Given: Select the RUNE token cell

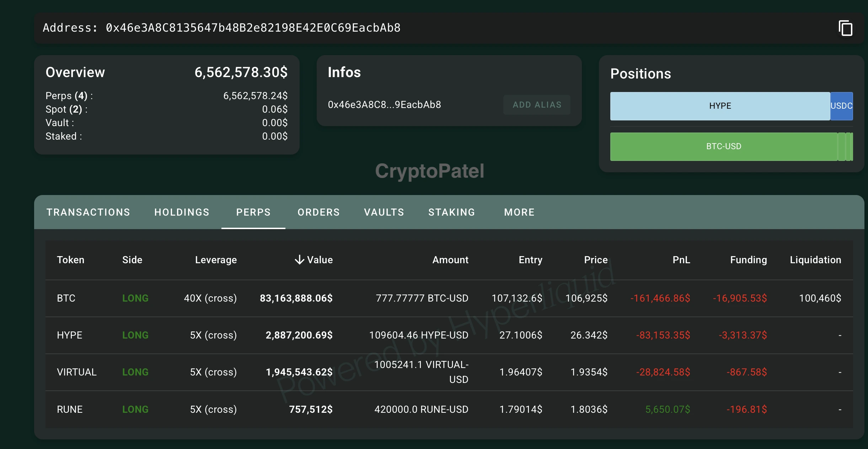Looking at the screenshot, I should point(70,409).
